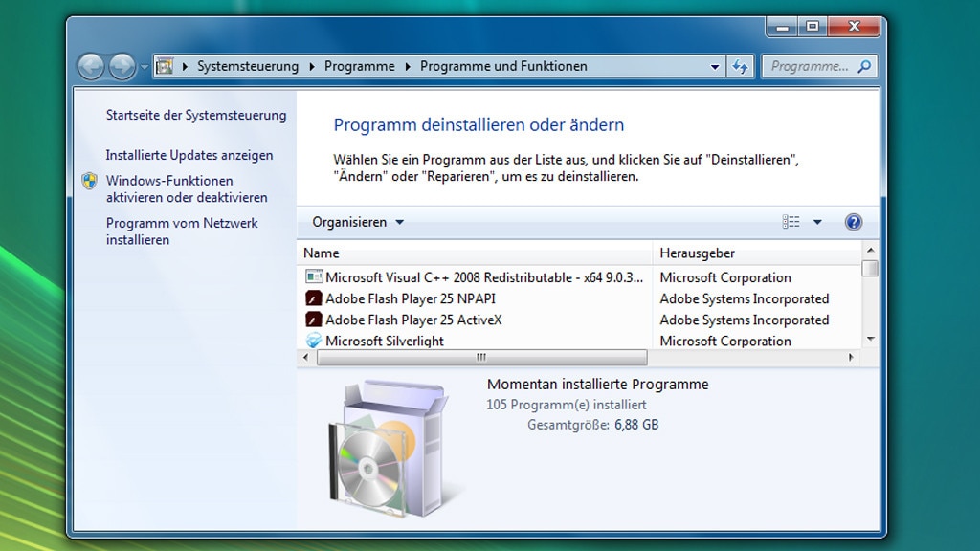980x551 pixels.
Task: Open help with question mark icon
Action: point(853,222)
